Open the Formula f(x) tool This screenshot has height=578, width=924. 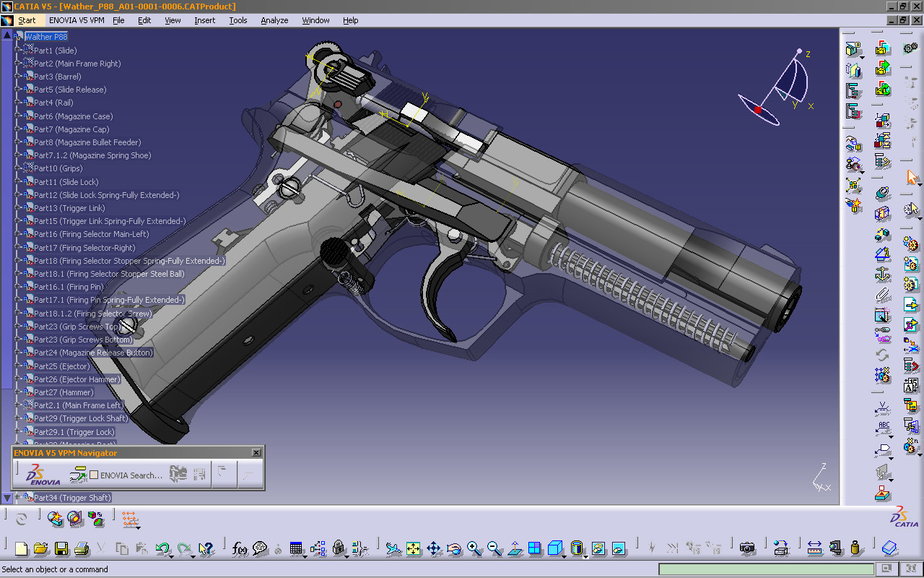click(x=240, y=549)
